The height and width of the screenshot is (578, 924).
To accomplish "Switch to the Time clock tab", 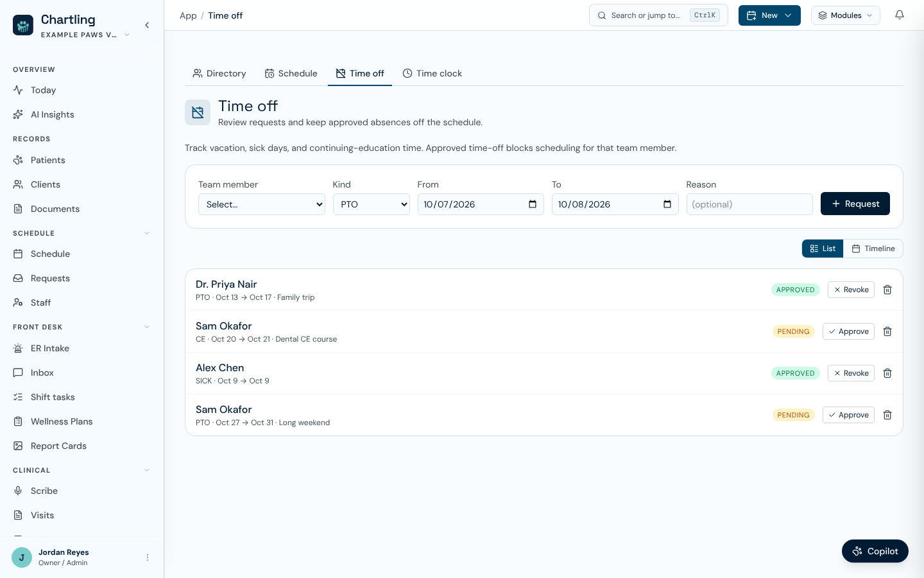I will pyautogui.click(x=432, y=73).
